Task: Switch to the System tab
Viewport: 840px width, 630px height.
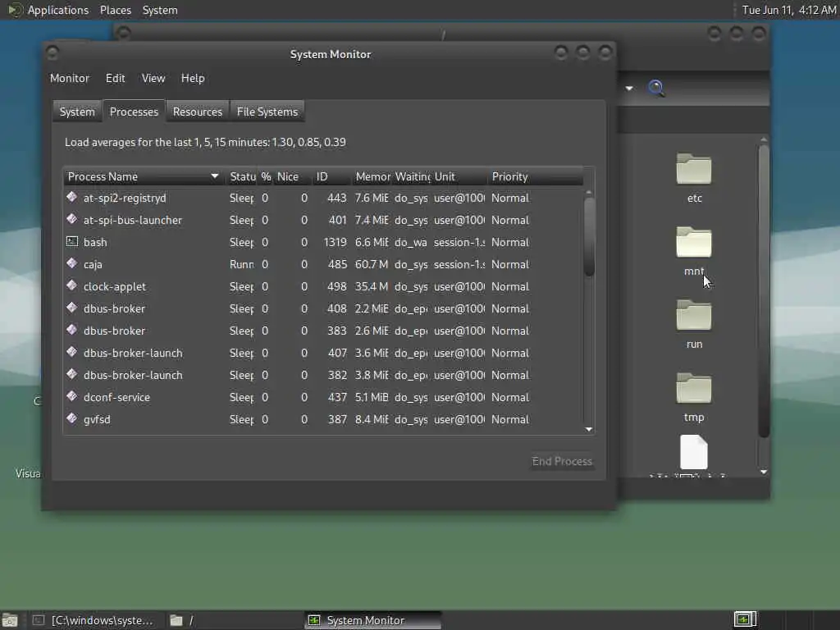Action: click(77, 112)
